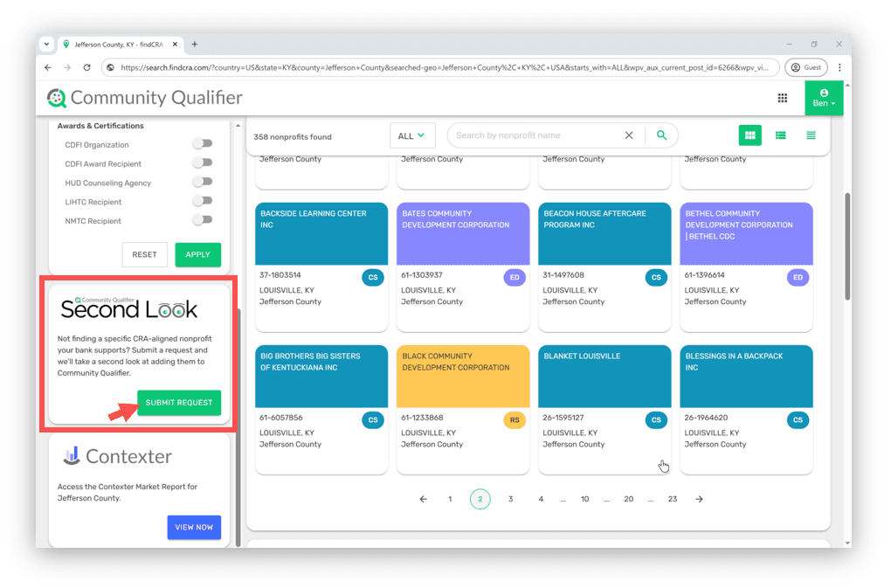This screenshot has height=588, width=891.
Task: Open Beacon House Aftercare Program card
Action: (x=604, y=267)
